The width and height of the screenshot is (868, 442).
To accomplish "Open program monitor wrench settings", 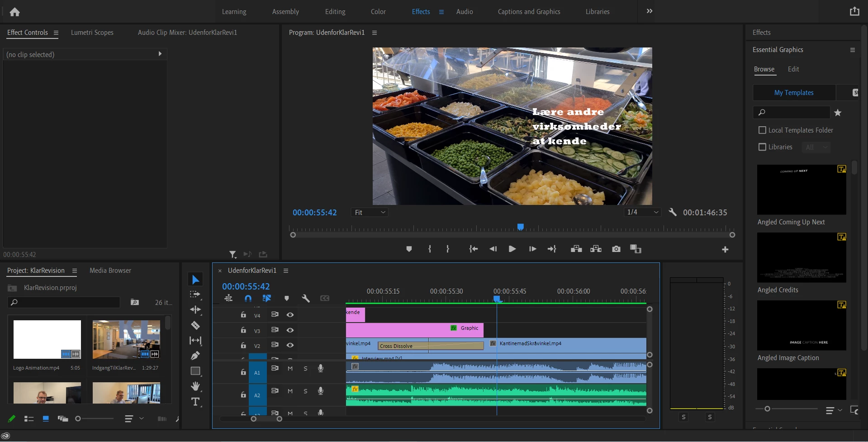I will pyautogui.click(x=673, y=212).
